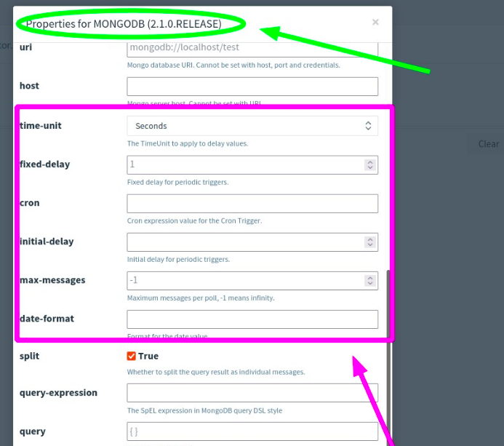Click the Clear button behind the dialog
The image size is (504, 446).
tap(488, 144)
